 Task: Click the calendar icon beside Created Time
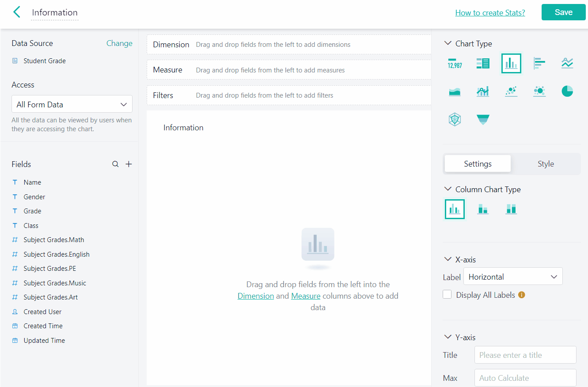[15, 326]
